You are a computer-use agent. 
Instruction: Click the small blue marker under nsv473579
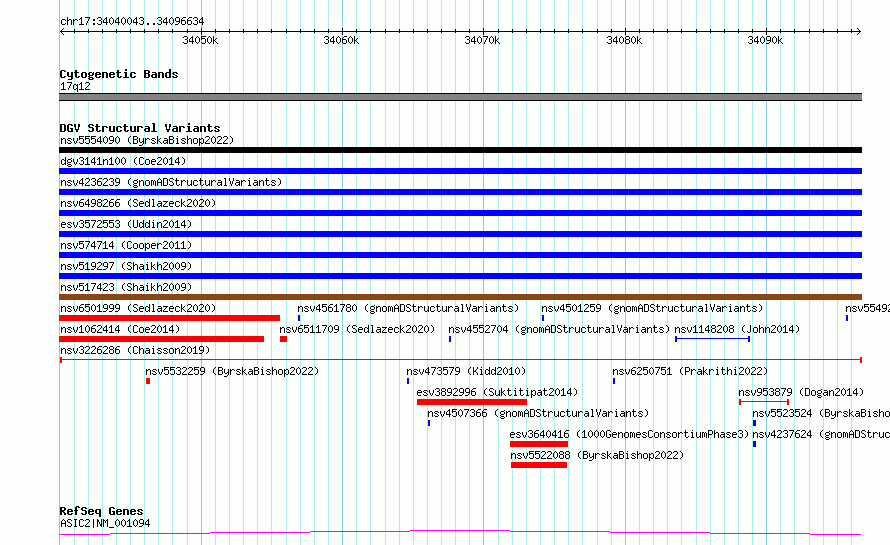(x=408, y=381)
